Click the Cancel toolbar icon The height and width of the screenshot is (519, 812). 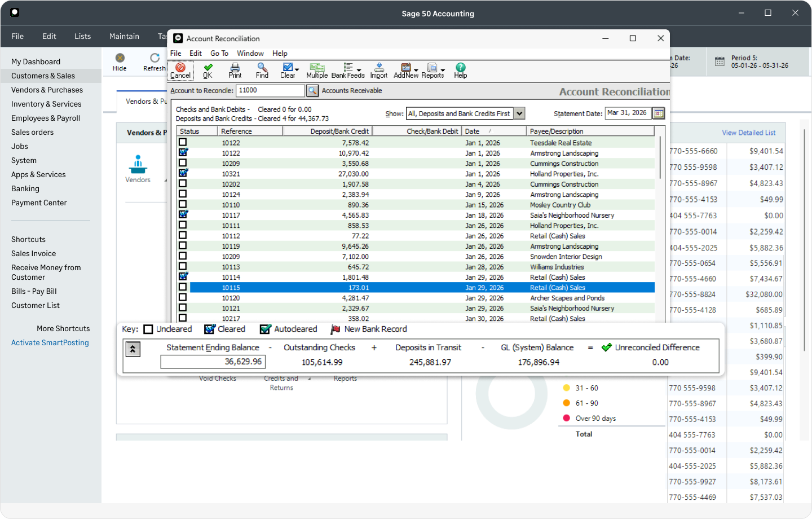click(x=180, y=68)
